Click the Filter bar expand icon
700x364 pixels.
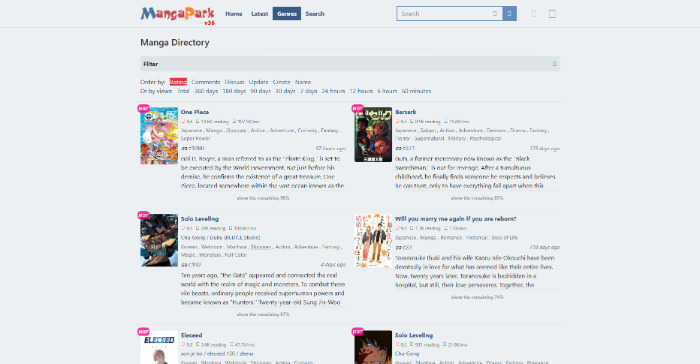pos(554,64)
